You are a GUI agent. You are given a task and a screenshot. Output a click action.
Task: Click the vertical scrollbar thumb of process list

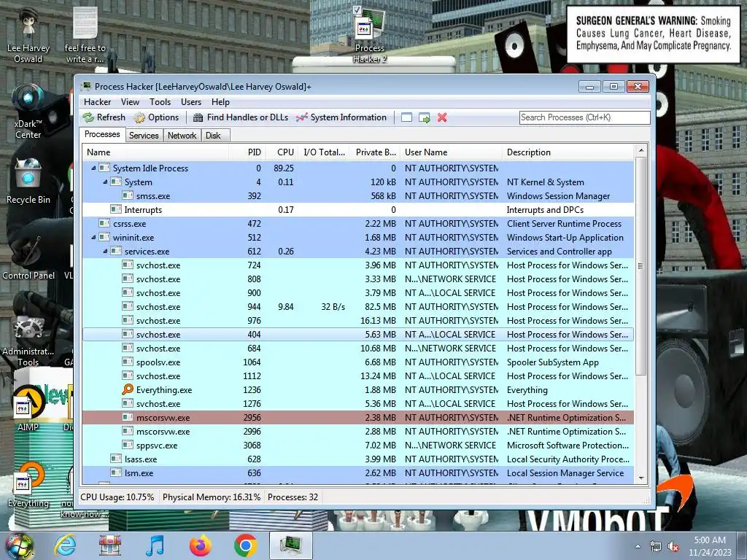(641, 265)
